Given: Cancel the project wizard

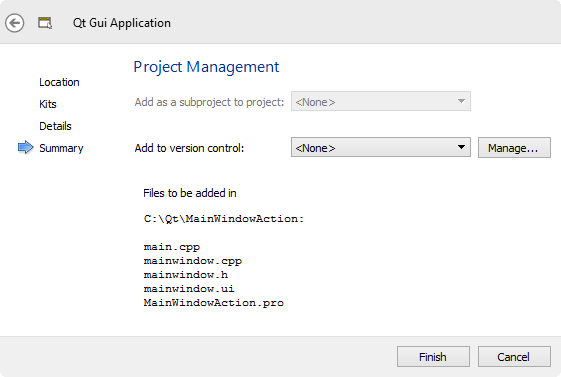Looking at the screenshot, I should click(x=514, y=357).
